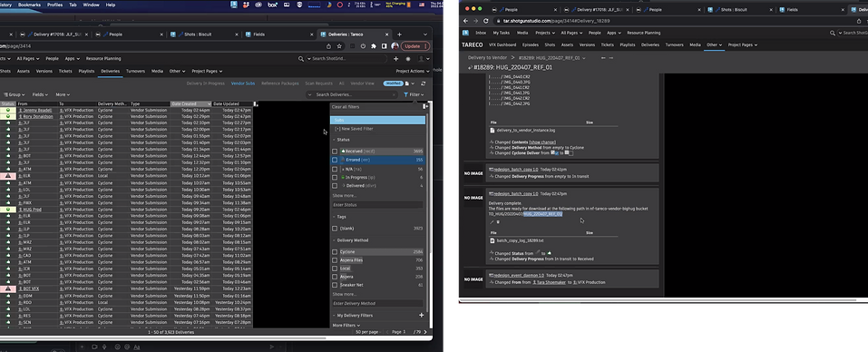Check the Errored status filter
The image size is (868, 352).
(x=335, y=160)
